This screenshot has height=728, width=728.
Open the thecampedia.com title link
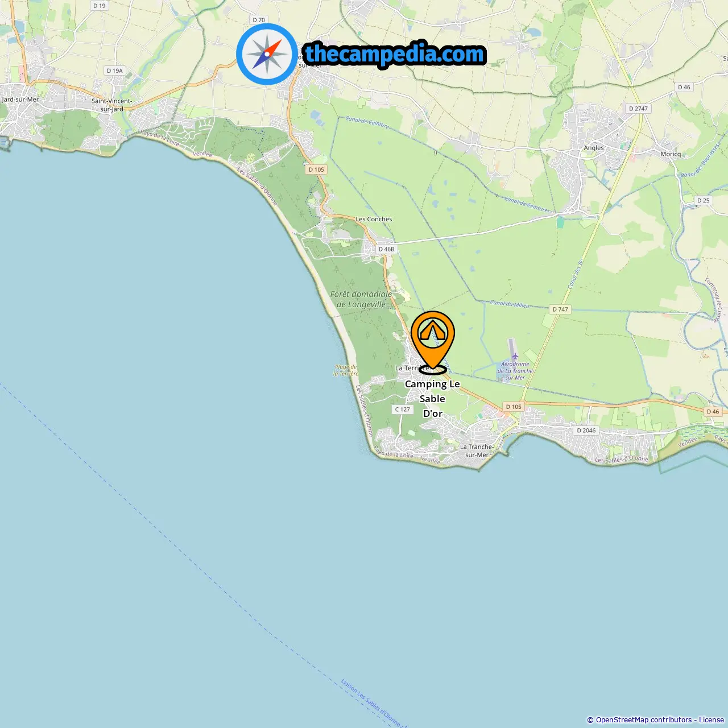point(395,55)
